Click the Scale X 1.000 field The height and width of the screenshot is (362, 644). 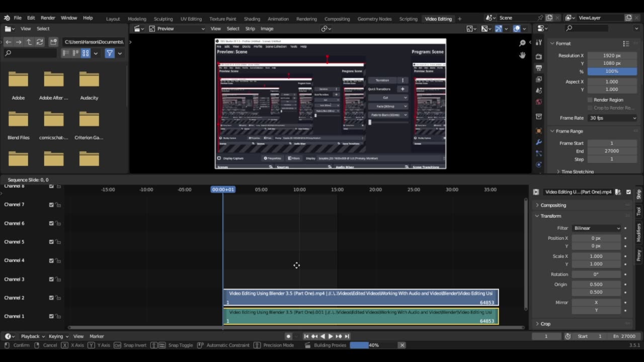(x=596, y=256)
